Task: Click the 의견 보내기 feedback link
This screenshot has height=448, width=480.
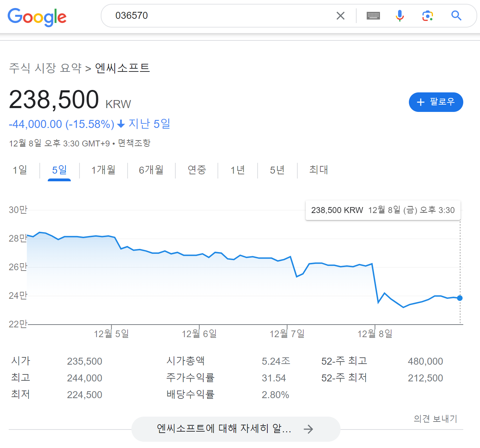Action: pos(435,419)
